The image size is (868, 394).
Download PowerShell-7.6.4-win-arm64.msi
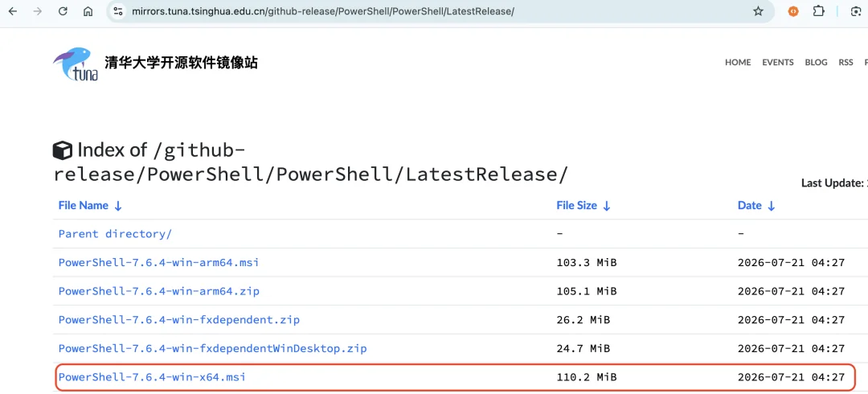click(x=159, y=263)
